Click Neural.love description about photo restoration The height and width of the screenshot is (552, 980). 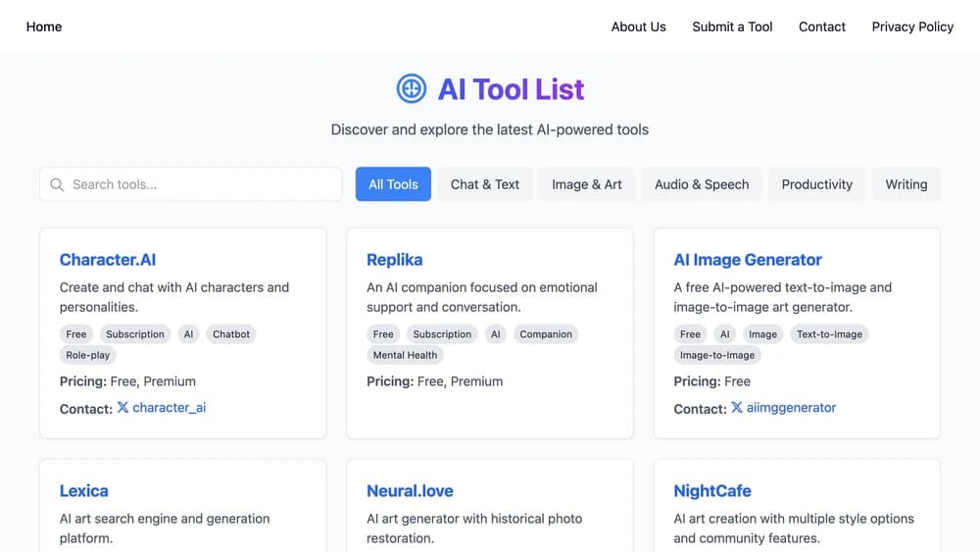click(x=474, y=528)
